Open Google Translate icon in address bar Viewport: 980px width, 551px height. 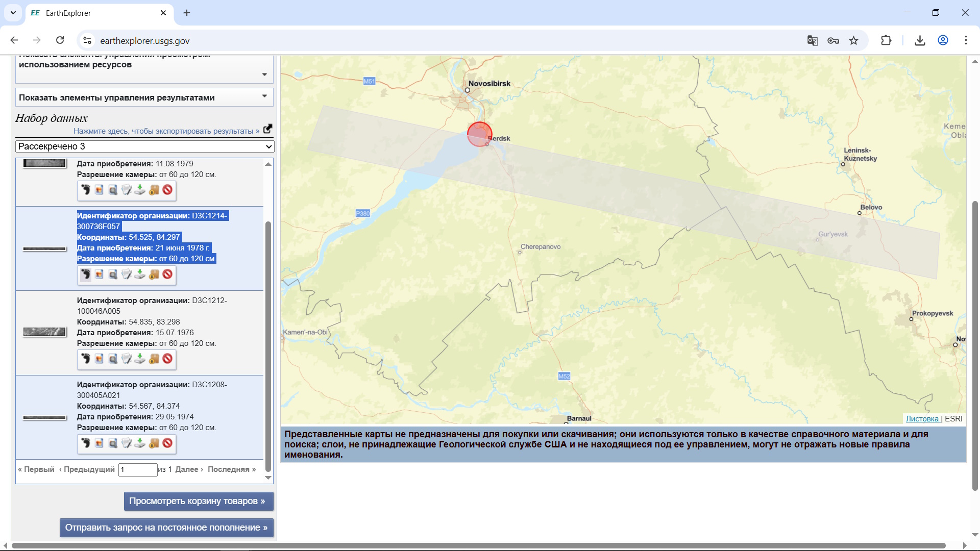coord(813,41)
